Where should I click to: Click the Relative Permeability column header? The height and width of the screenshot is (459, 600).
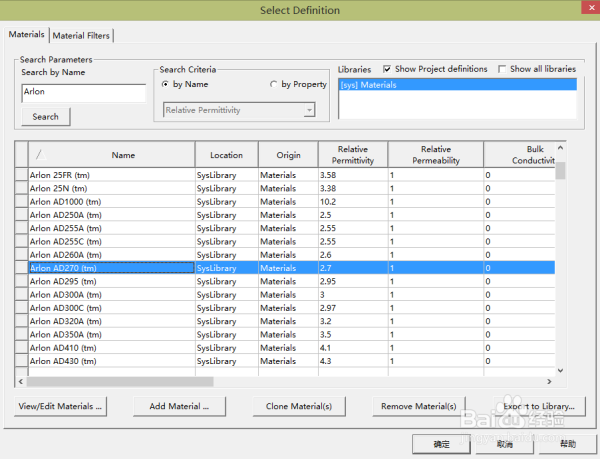(435, 155)
